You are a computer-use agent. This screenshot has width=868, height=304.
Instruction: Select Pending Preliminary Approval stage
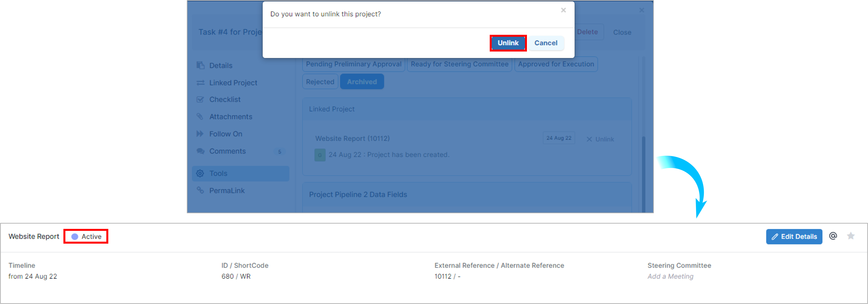353,64
